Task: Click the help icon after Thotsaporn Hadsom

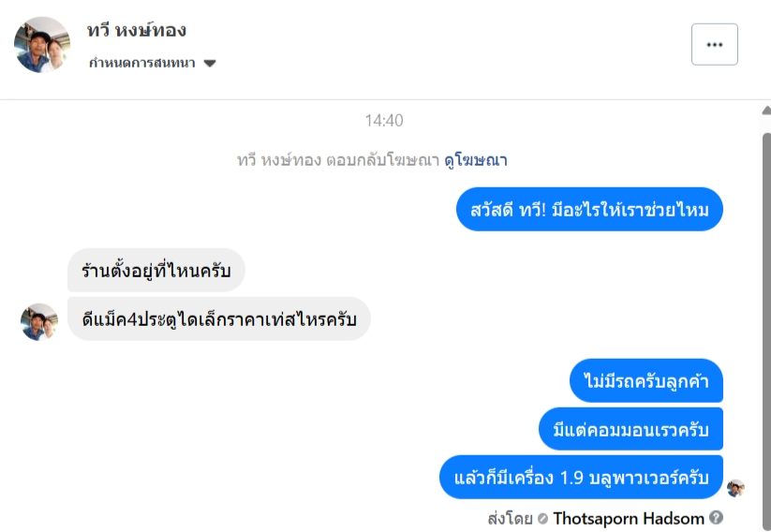Action: coord(717,517)
